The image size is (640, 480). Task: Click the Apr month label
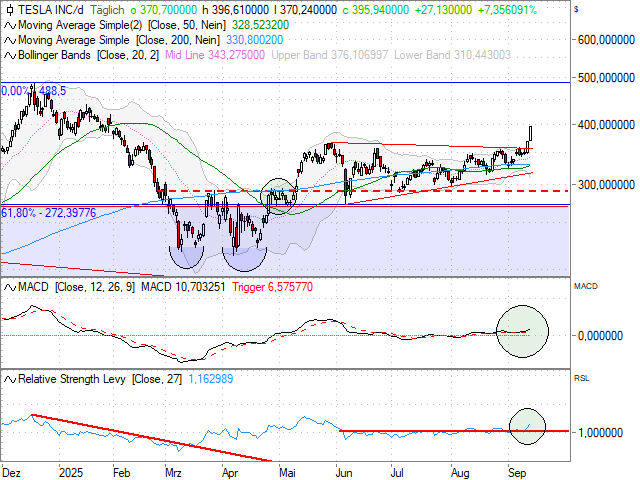pos(230,473)
